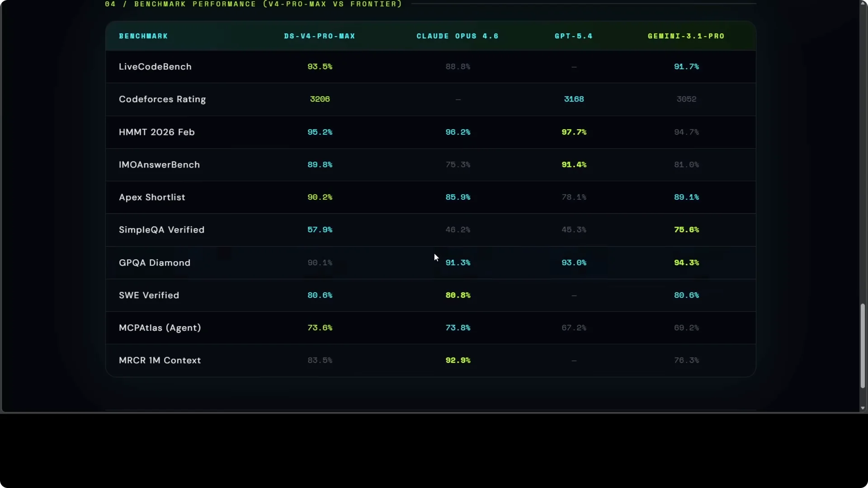Click the 78.1% Apex Shortlist score
The height and width of the screenshot is (488, 868).
pos(574,197)
